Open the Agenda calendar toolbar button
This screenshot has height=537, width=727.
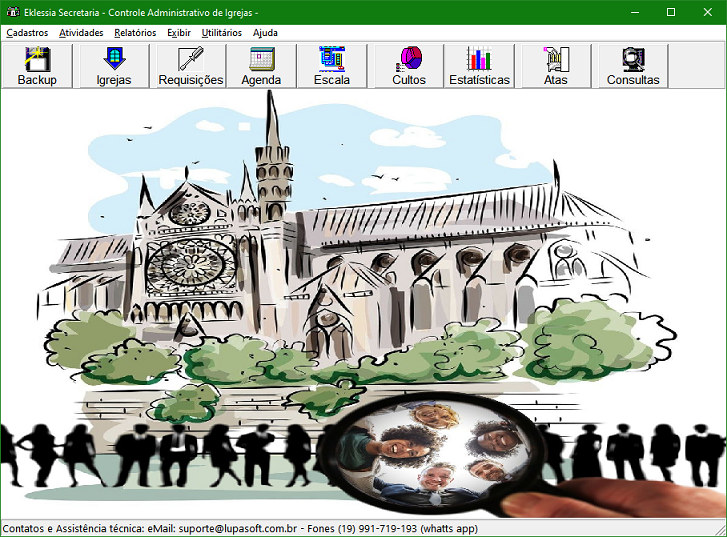tap(261, 66)
